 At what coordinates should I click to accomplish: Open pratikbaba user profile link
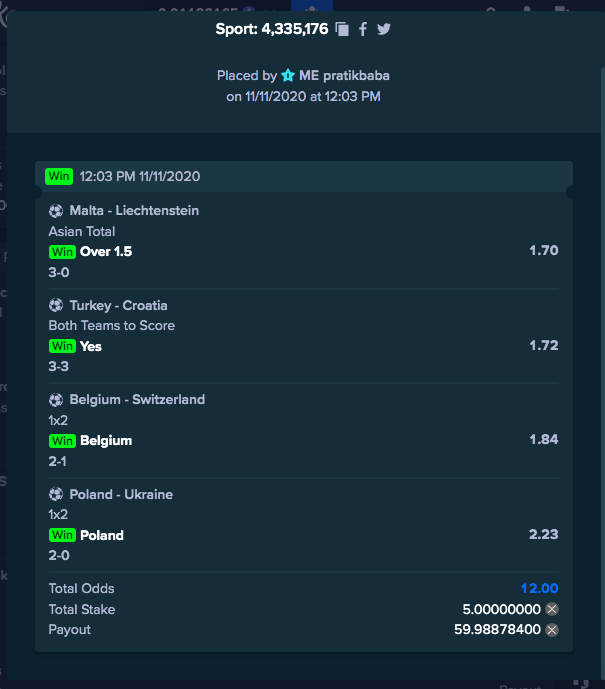coord(344,76)
